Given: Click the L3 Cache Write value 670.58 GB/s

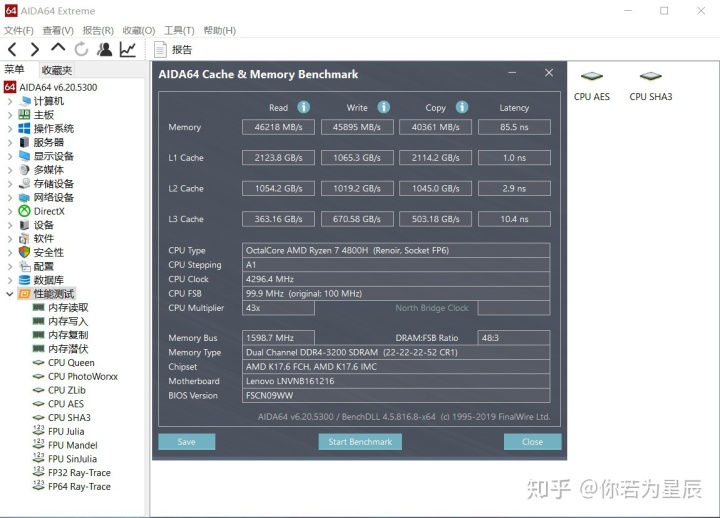Looking at the screenshot, I should (x=357, y=219).
